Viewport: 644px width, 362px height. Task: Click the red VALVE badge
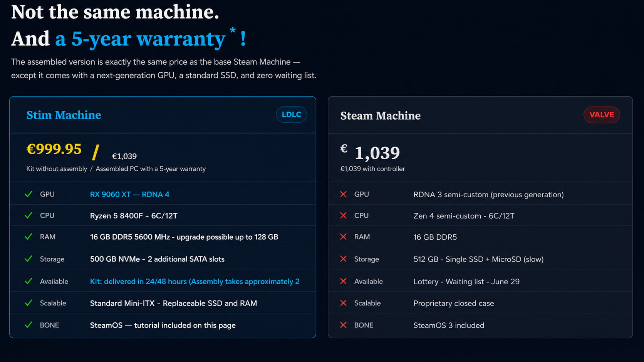pos(602,115)
